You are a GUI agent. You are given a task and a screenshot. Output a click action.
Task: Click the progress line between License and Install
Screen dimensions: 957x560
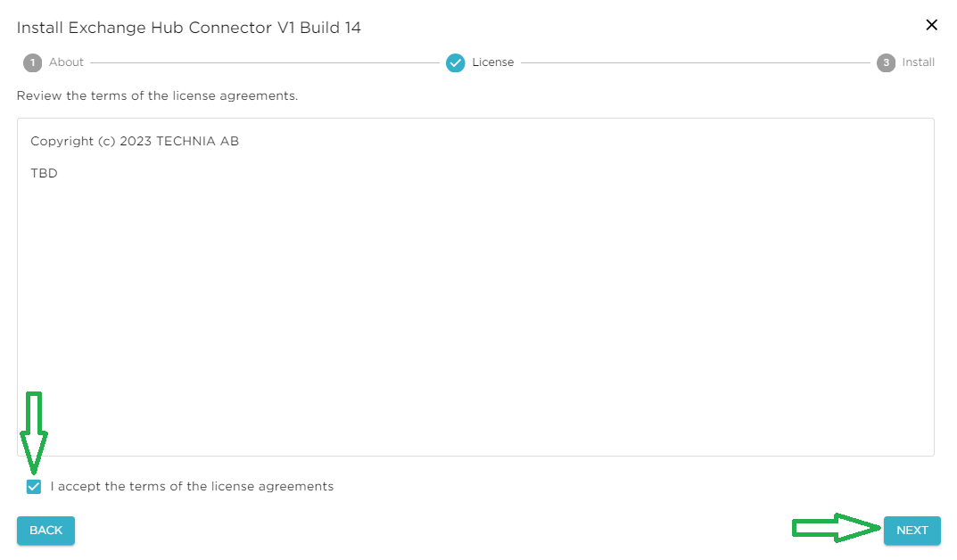tap(696, 62)
